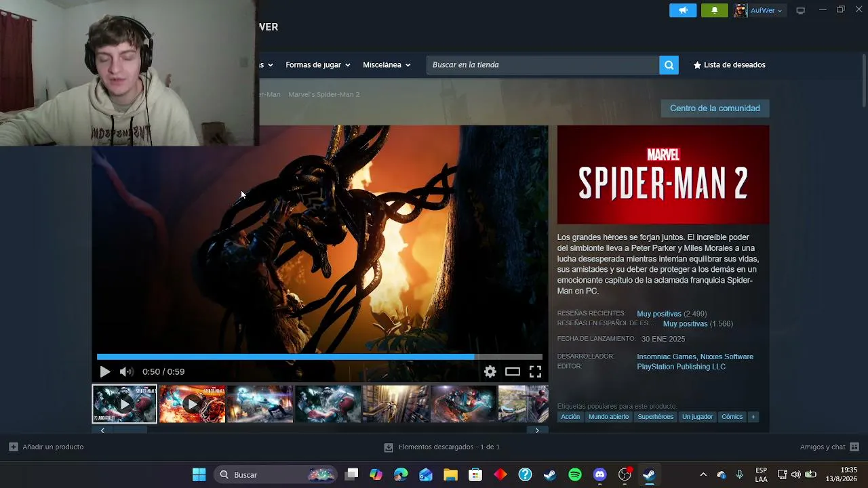The height and width of the screenshot is (488, 868).
Task: Expand the AufWer account dropdown
Action: [x=766, y=10]
